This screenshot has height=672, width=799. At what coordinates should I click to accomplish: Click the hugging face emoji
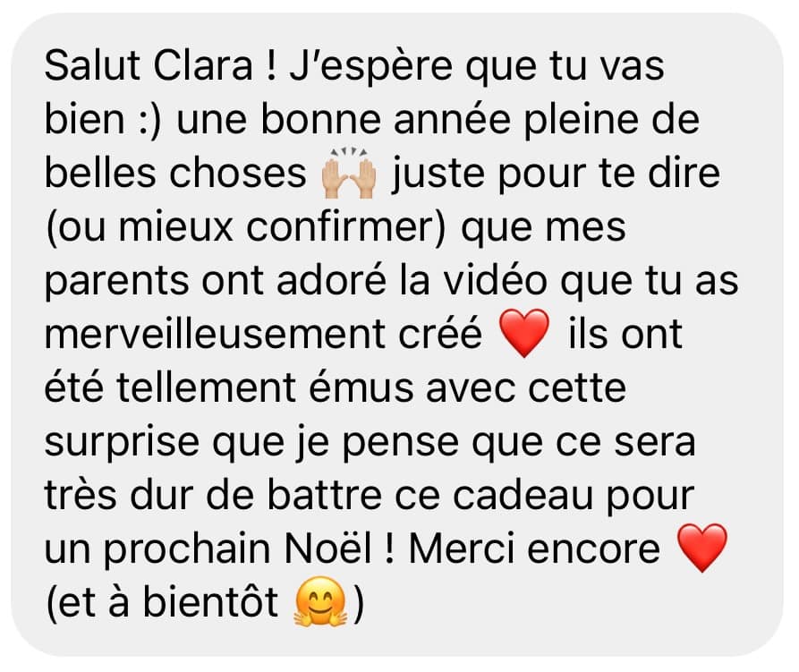pyautogui.click(x=320, y=601)
